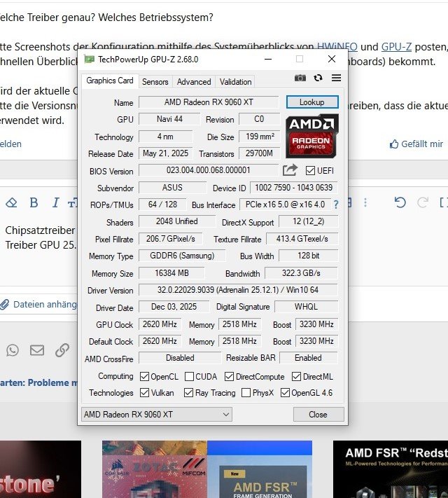Viewport: 448px width, 498px height.
Task: Copy link using the chain icon
Action: pyautogui.click(x=62, y=350)
